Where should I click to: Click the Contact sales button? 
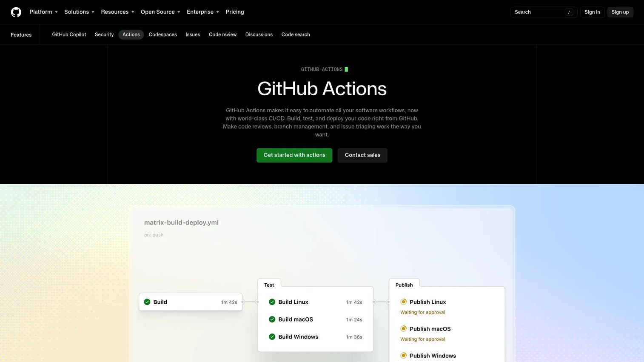[362, 155]
